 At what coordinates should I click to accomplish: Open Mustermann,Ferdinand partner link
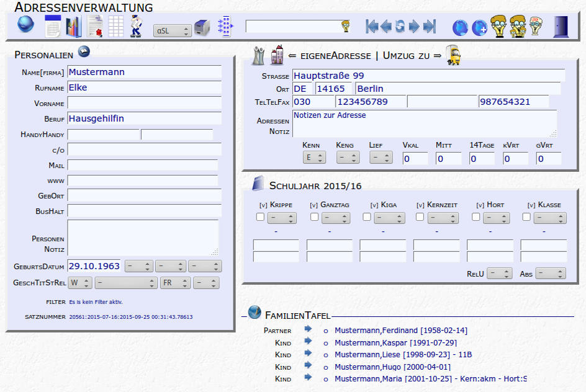click(x=400, y=331)
